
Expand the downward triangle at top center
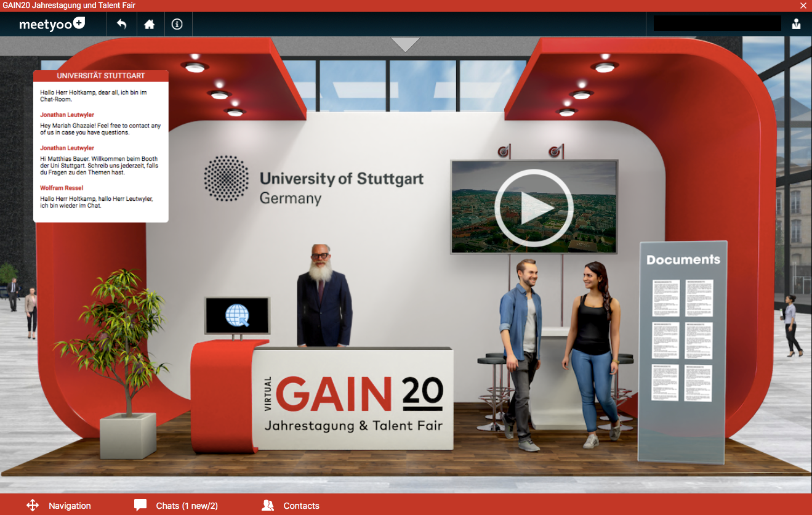coord(405,44)
